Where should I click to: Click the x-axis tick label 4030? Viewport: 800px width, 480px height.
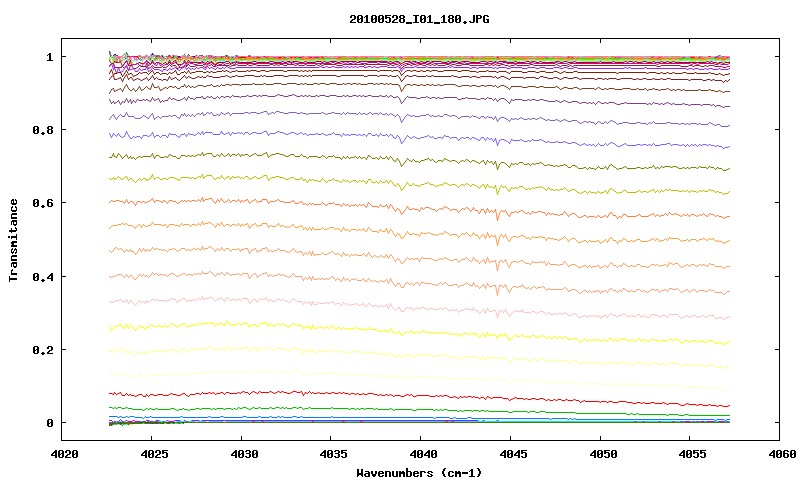point(244,454)
